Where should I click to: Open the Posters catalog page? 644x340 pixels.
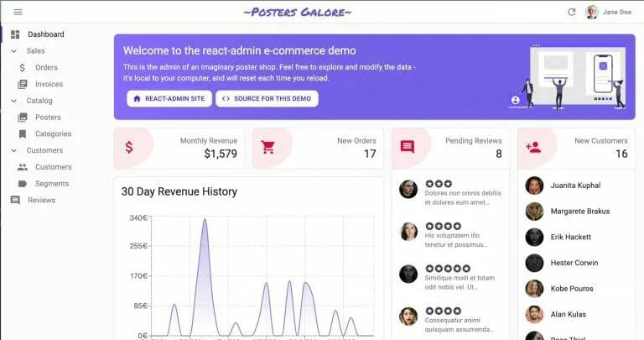click(48, 118)
